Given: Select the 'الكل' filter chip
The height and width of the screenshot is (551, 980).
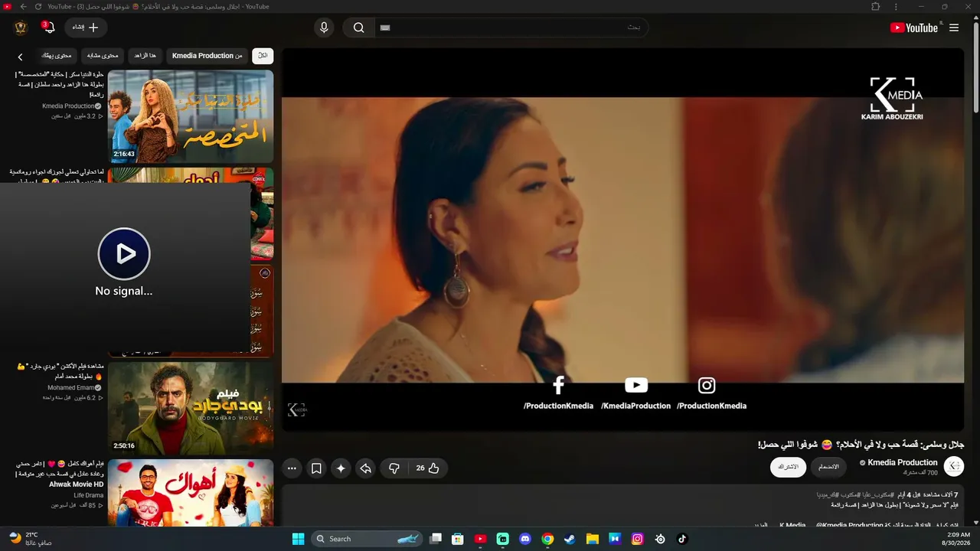Looking at the screenshot, I should pyautogui.click(x=263, y=56).
